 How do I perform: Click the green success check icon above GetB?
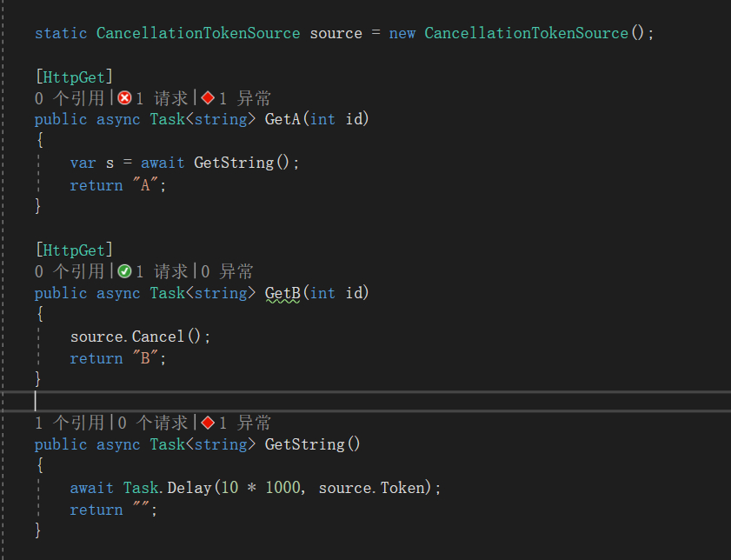click(125, 271)
